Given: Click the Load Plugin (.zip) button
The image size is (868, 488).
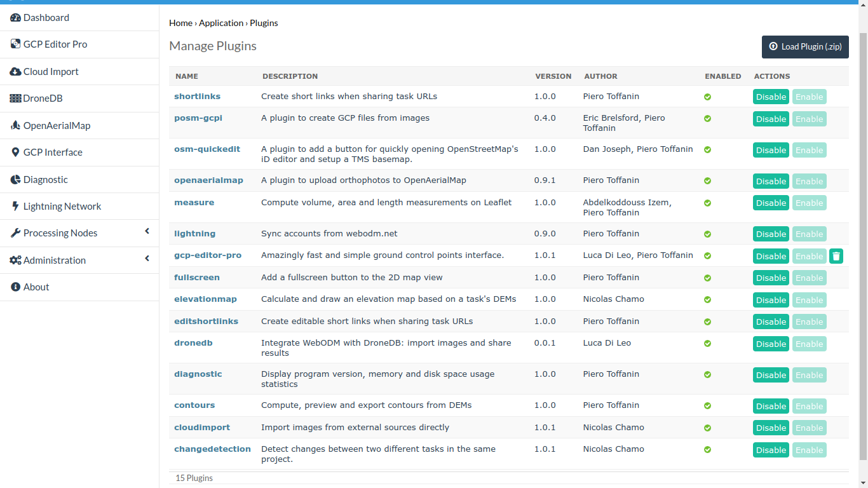Looking at the screenshot, I should pyautogui.click(x=805, y=47).
